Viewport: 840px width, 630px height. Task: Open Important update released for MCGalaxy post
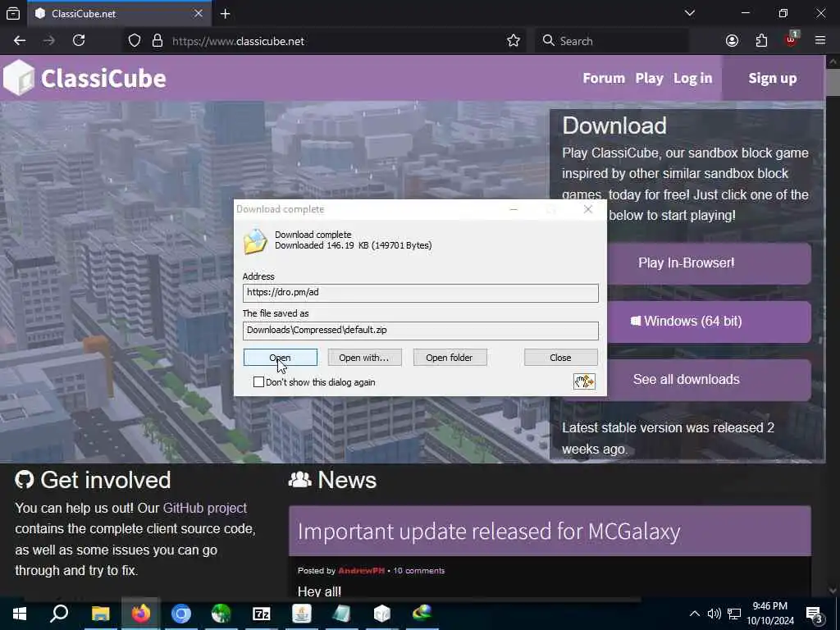[x=489, y=532]
